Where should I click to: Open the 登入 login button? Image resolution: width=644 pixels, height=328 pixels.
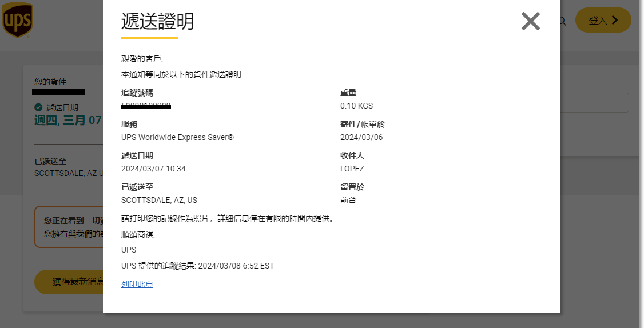(603, 20)
